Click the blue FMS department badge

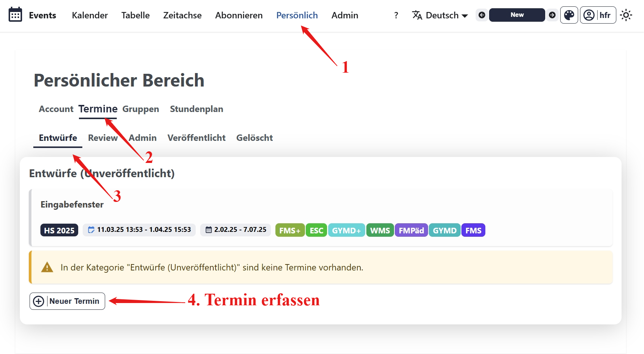(473, 230)
